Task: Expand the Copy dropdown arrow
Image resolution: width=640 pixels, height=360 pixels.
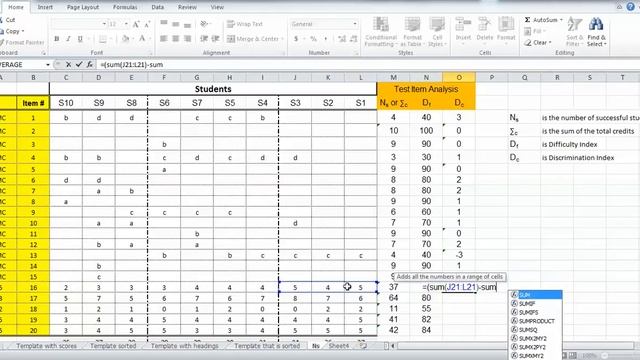Action: coord(23,31)
